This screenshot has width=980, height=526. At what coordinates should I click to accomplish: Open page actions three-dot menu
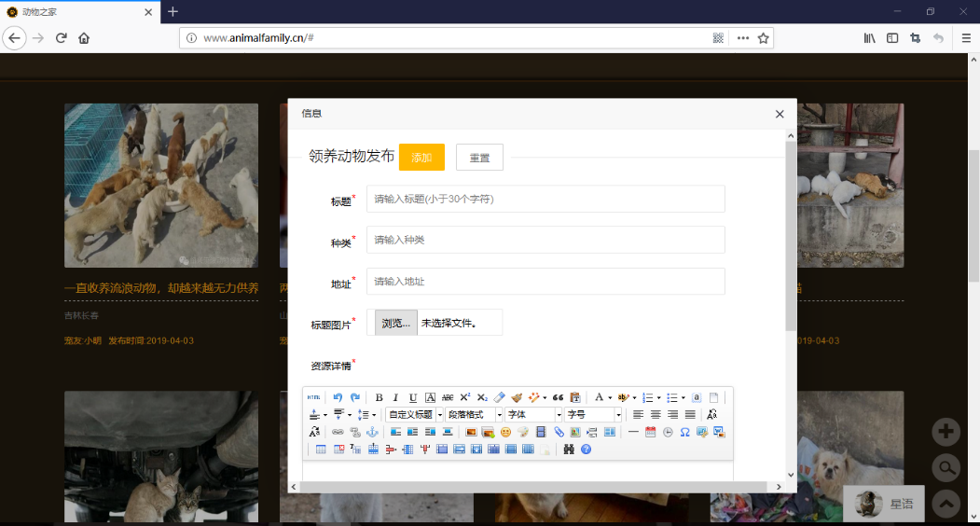tap(742, 38)
